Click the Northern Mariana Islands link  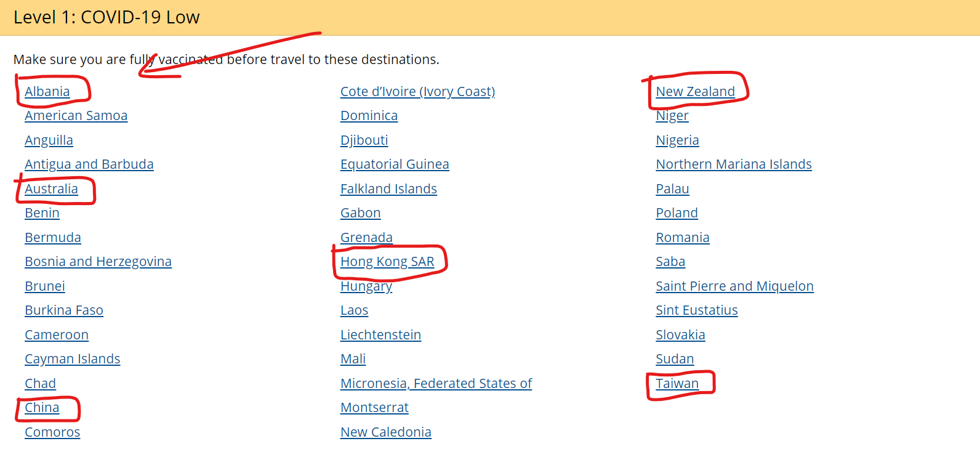coord(733,164)
